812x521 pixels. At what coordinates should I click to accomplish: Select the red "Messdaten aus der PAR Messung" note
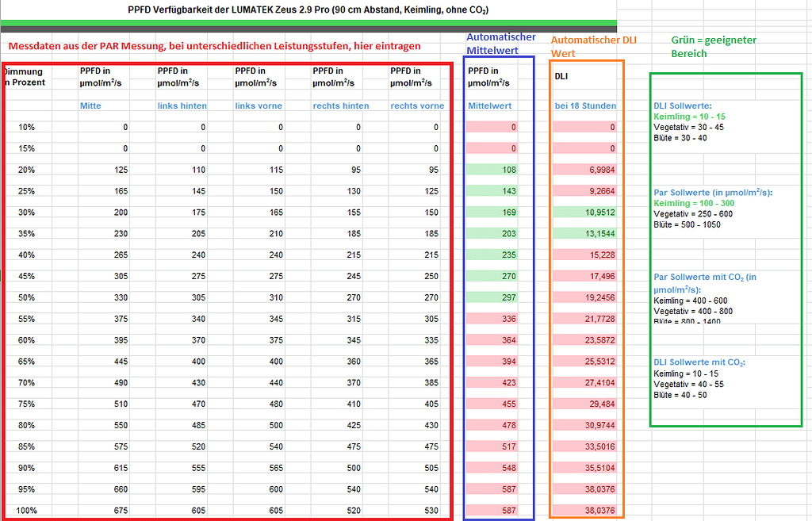(x=214, y=46)
